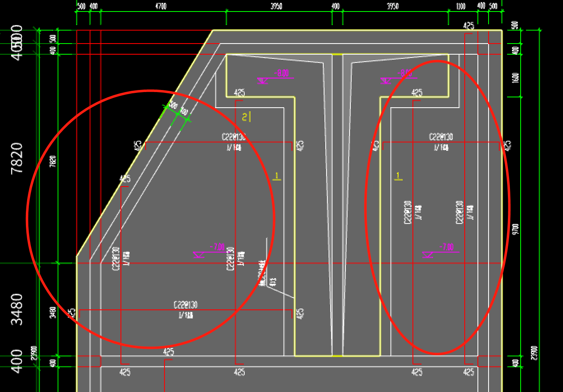Pick the 1600 vertical dimension text
Screen dimensions: 563x392
tap(515, 78)
